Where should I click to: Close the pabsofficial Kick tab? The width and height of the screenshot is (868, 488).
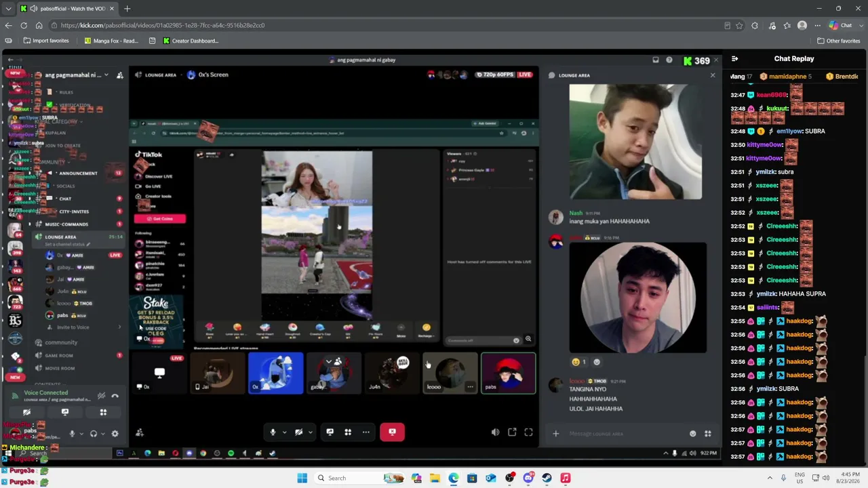click(112, 9)
